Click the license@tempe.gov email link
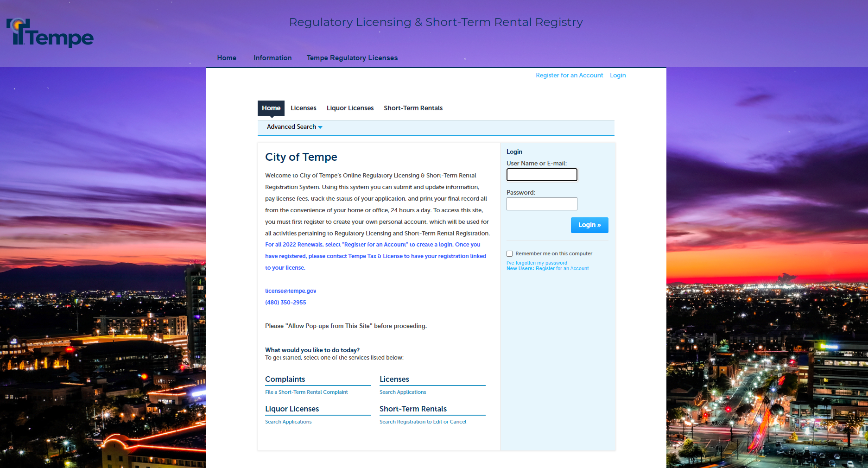The height and width of the screenshot is (468, 868). point(291,291)
